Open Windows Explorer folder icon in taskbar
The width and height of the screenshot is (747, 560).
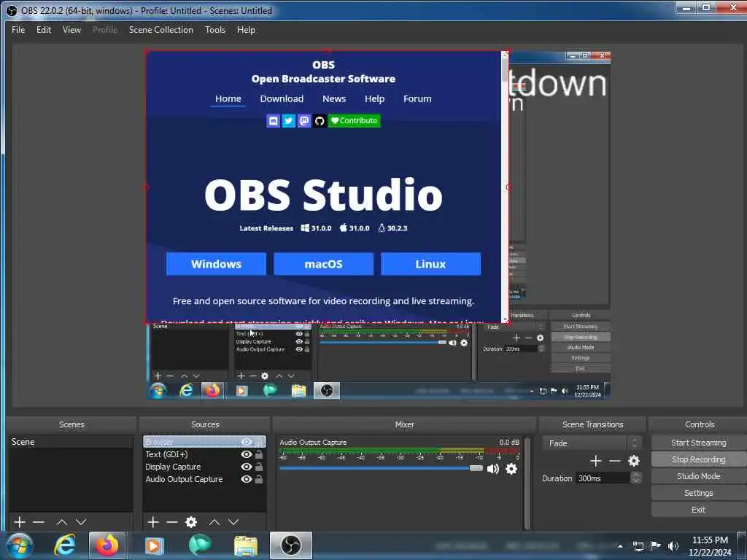(246, 545)
